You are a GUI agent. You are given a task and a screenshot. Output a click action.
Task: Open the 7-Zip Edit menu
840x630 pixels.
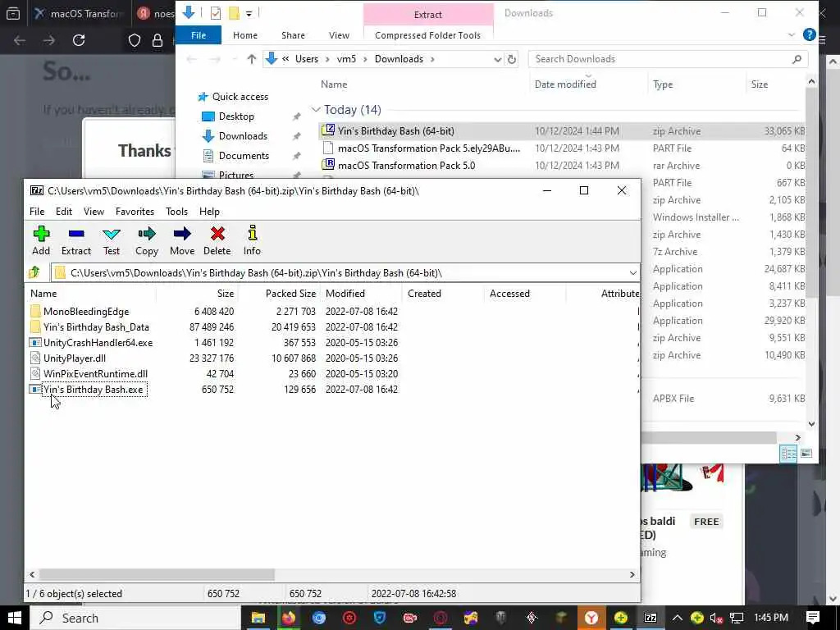pyautogui.click(x=64, y=212)
